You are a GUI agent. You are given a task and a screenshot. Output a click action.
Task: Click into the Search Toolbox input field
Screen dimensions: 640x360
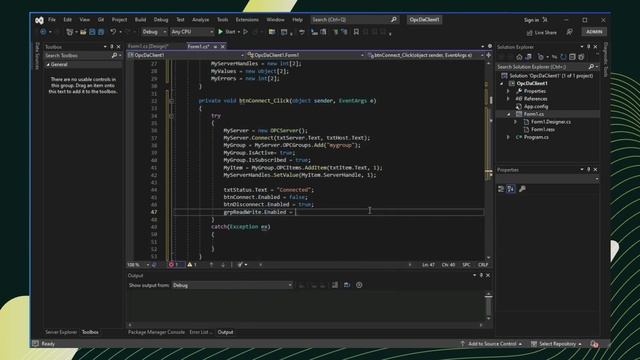pyautogui.click(x=78, y=55)
